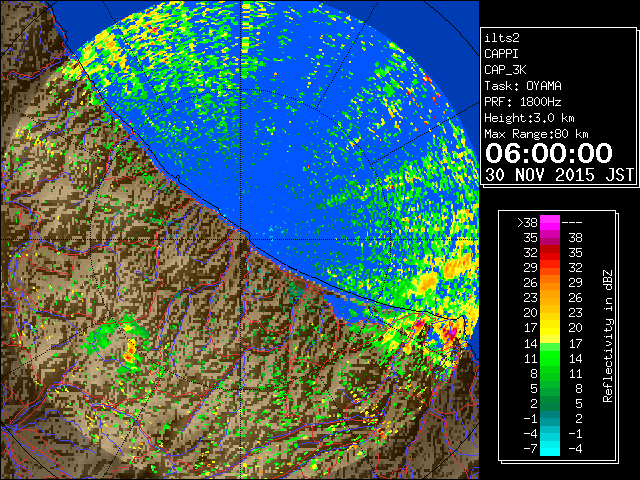The width and height of the screenshot is (640, 480).
Task: Click the isolated red echo cell in inland green patch
Action: (x=130, y=353)
